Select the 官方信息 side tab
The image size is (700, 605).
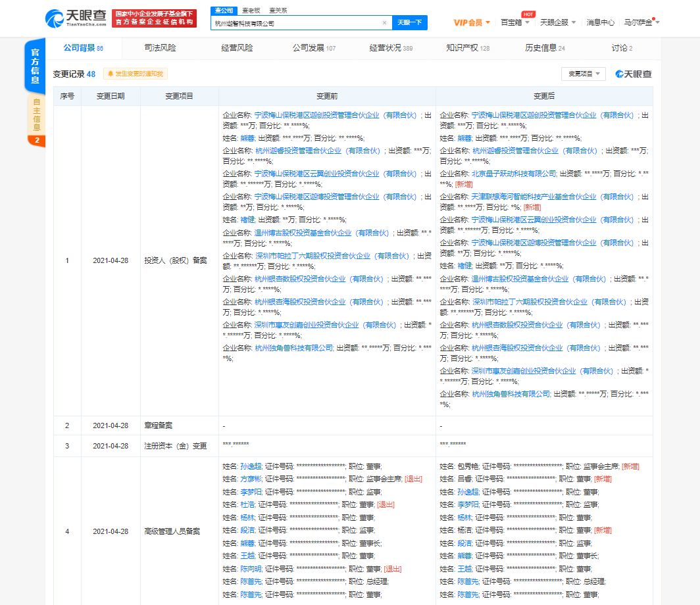(36, 66)
